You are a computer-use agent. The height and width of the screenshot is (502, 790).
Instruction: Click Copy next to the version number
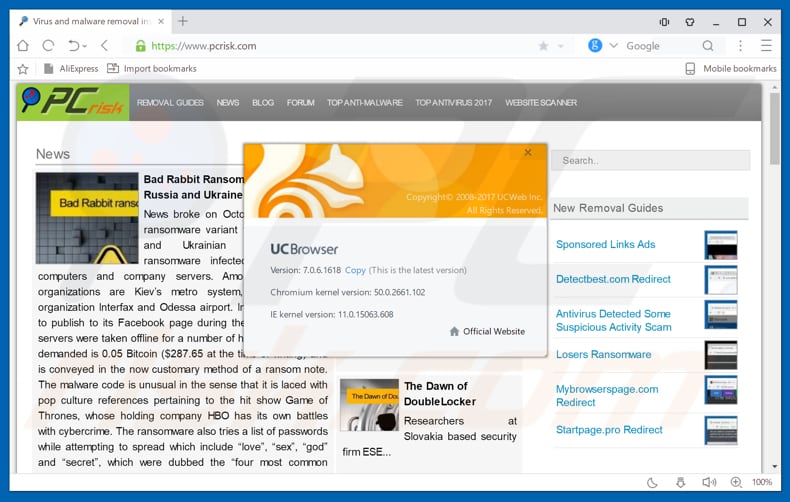355,270
